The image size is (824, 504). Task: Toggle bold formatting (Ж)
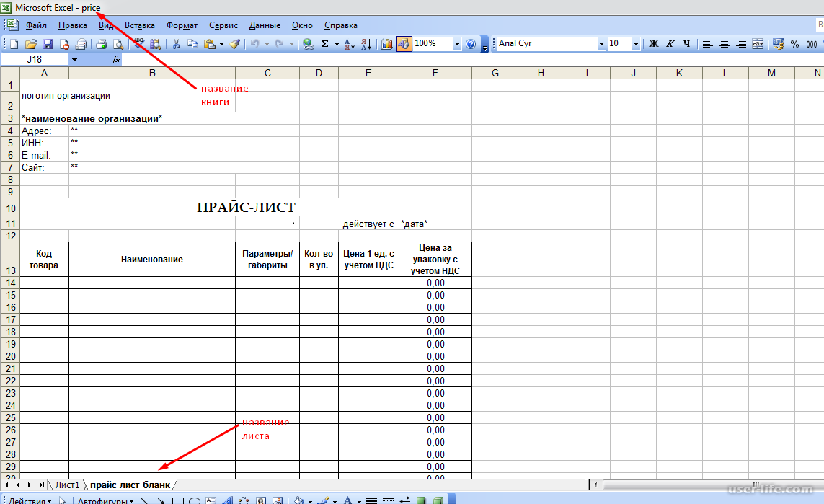coord(654,44)
